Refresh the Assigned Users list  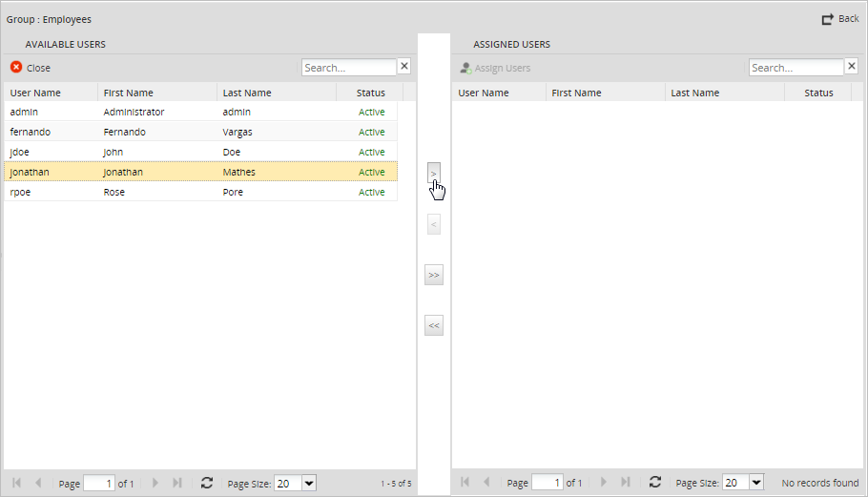pos(654,483)
